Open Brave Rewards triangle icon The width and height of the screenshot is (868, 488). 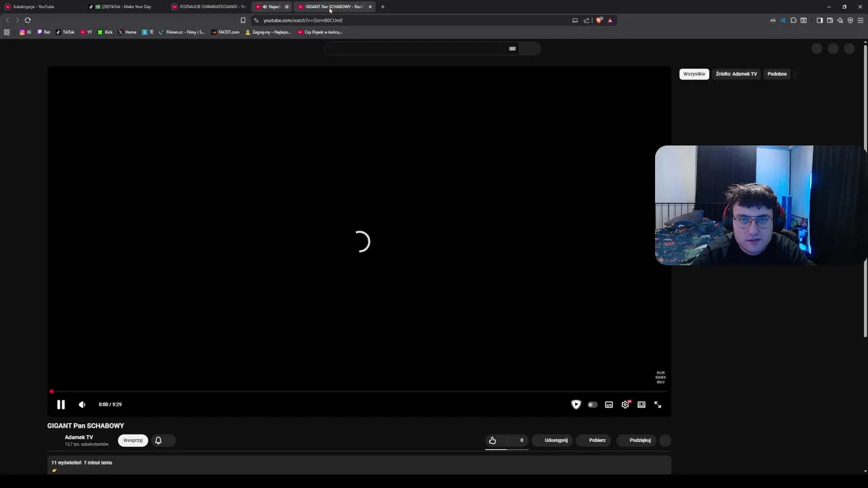tap(610, 20)
